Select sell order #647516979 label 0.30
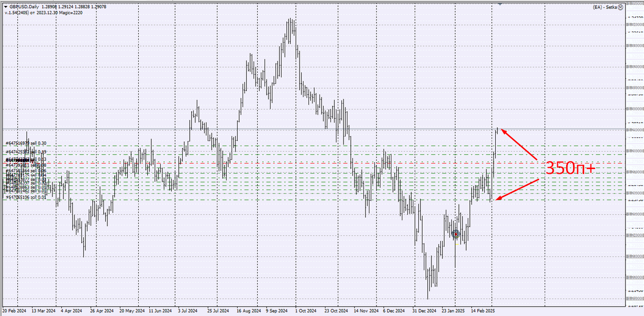644x316 pixels. click(26, 143)
